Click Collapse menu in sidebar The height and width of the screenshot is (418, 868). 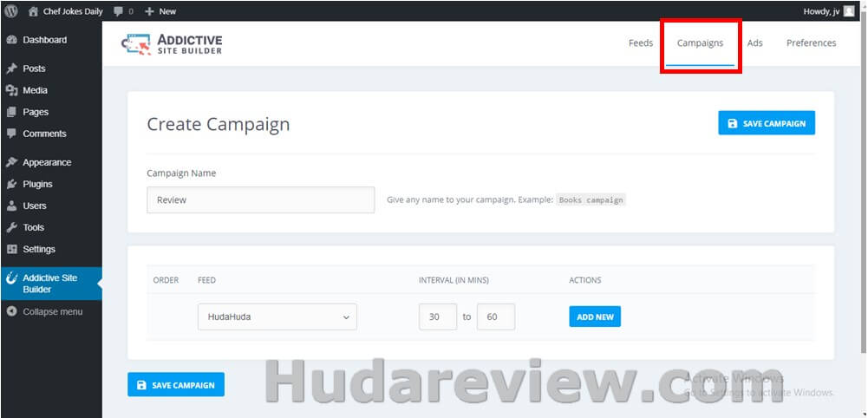coord(51,311)
